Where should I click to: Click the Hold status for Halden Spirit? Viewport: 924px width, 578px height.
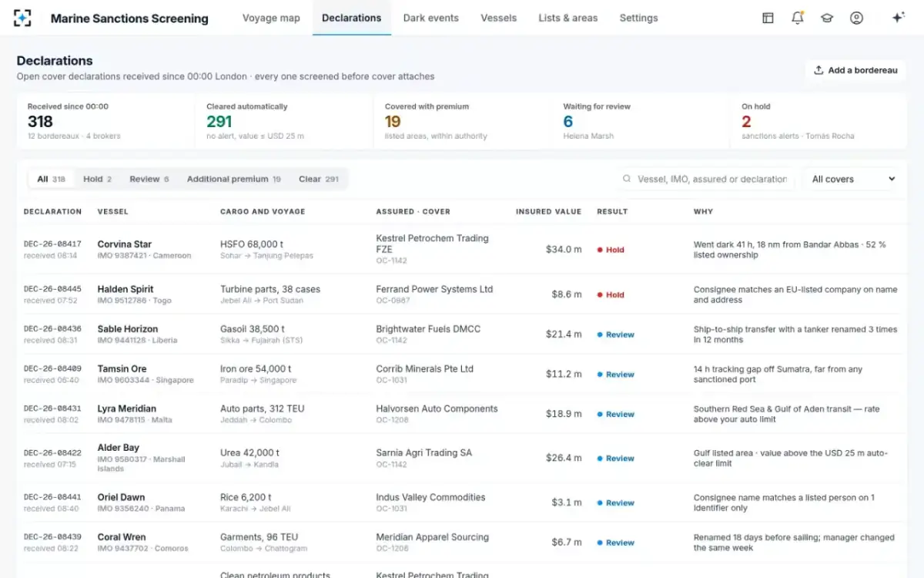coord(611,294)
